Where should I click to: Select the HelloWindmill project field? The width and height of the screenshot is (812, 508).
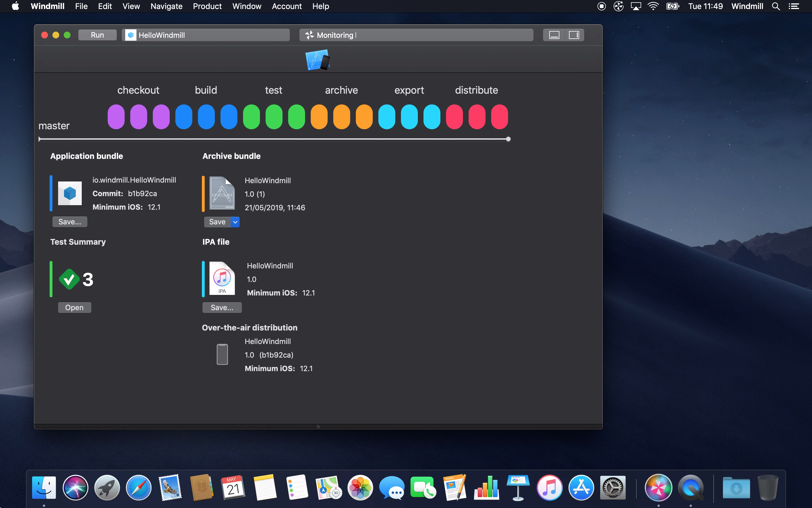206,35
